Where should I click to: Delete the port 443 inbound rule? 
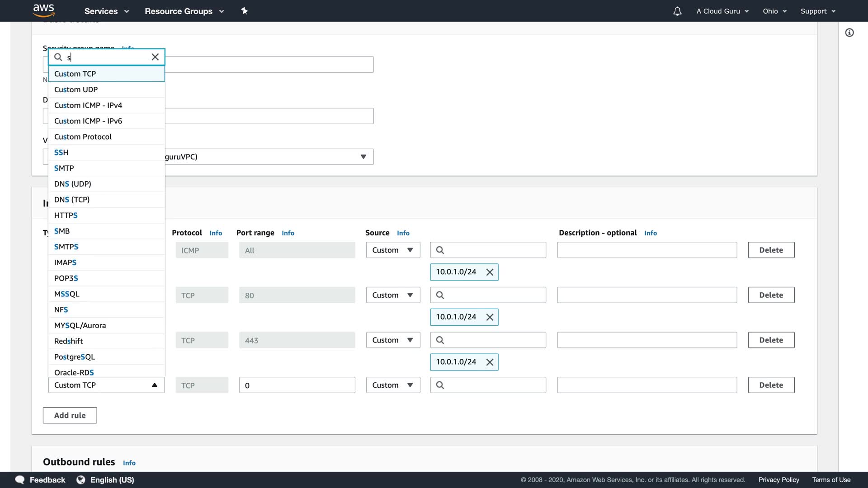coord(770,340)
